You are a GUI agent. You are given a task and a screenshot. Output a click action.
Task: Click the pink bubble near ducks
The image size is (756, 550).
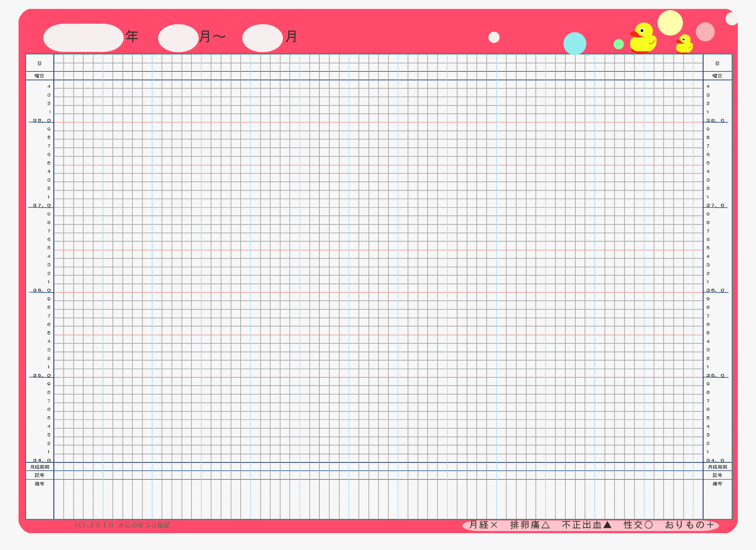click(705, 32)
